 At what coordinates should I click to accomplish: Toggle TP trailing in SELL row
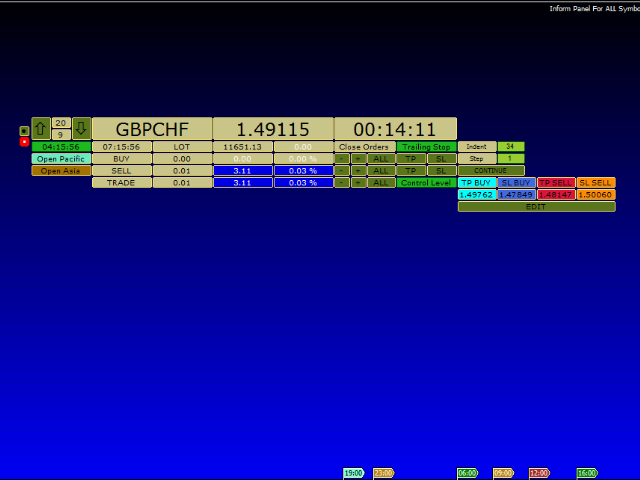pos(411,171)
